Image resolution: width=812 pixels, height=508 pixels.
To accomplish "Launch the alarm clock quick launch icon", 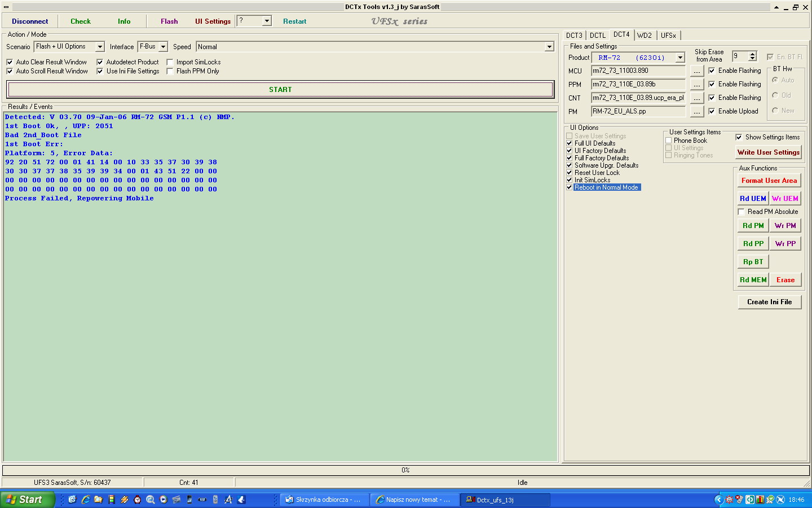I will pyautogui.click(x=137, y=500).
